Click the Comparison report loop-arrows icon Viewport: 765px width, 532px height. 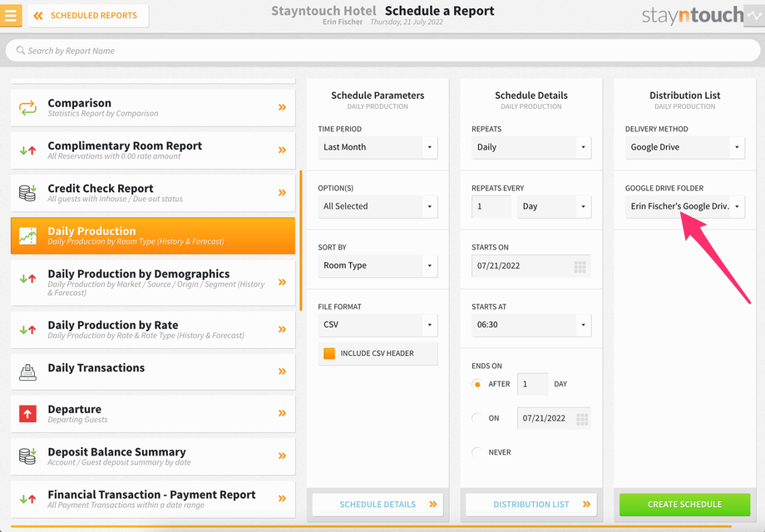click(x=27, y=108)
